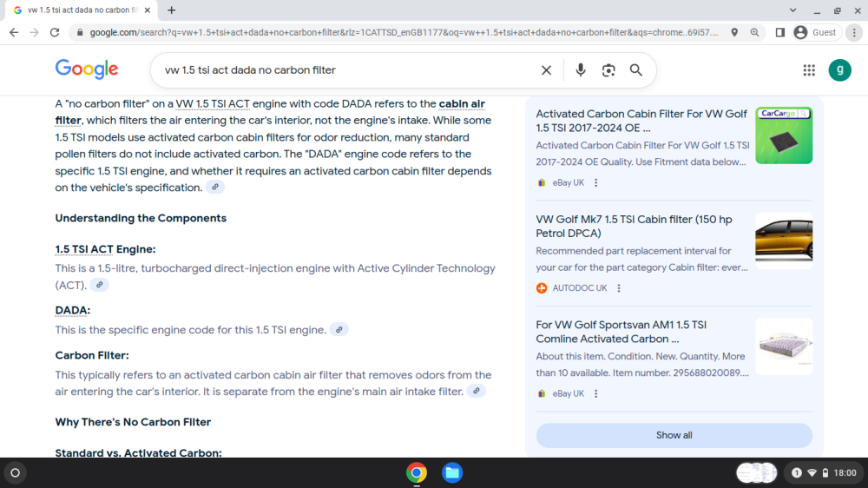Open the Google apps grid
Image resolution: width=868 pixels, height=488 pixels.
point(809,70)
